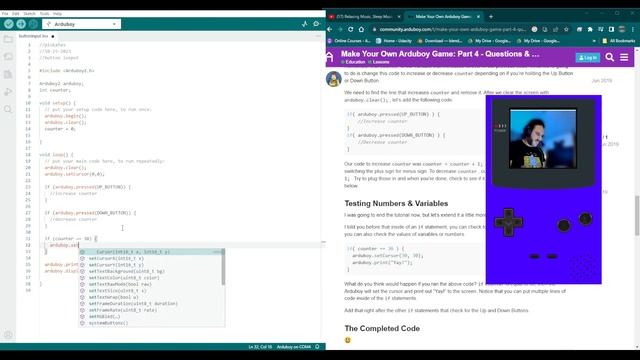
Task: Click the webcam overlay video thumbnail
Action: point(543,139)
